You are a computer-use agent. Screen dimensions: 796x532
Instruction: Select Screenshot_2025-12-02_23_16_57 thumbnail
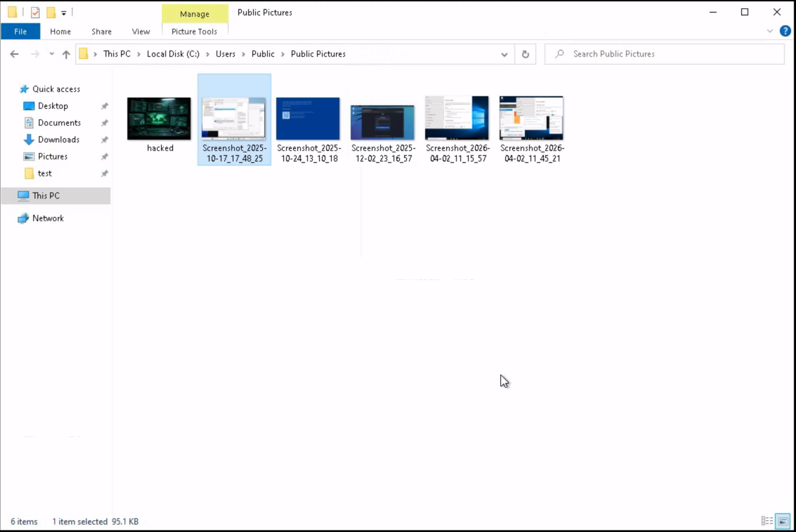pyautogui.click(x=382, y=122)
